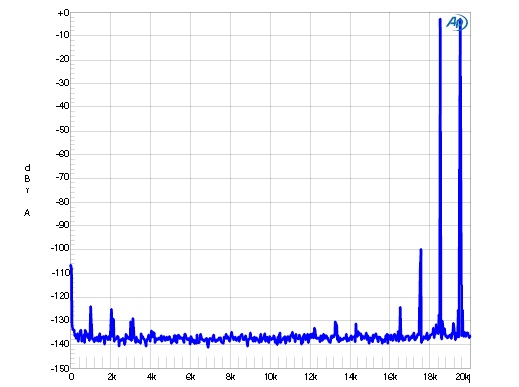Viewport: 519px width, 387px height.
Task: Click the -120 y-axis label
Action: click(60, 296)
